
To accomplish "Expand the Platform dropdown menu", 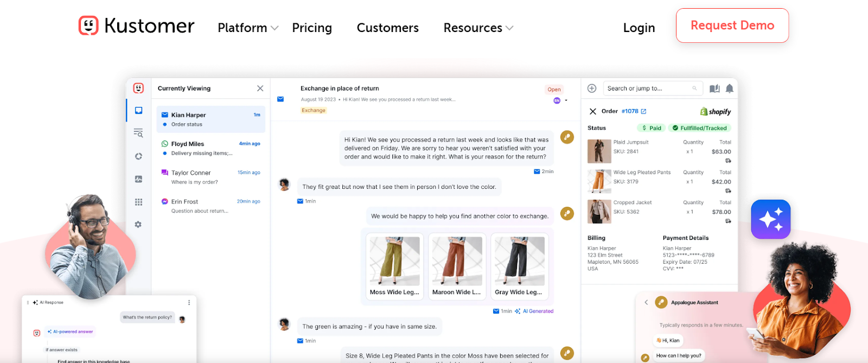I will 248,28.
